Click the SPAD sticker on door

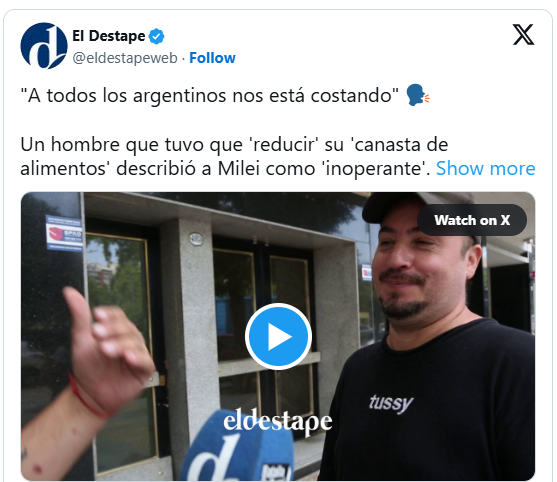(x=64, y=233)
